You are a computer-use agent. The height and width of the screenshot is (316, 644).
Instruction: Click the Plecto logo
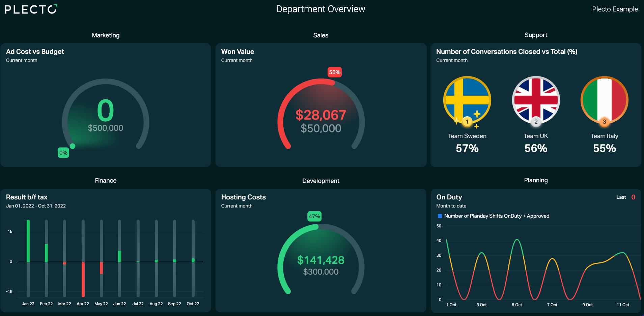31,9
